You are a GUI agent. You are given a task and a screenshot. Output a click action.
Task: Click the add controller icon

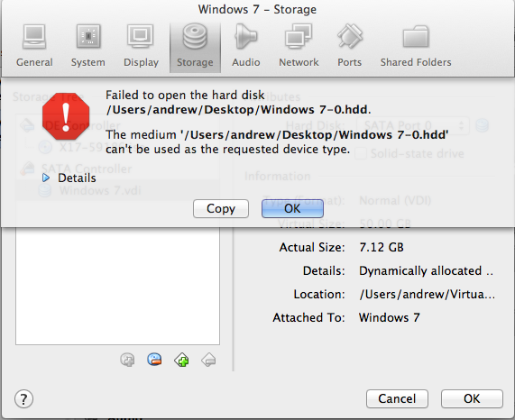pyautogui.click(x=127, y=360)
